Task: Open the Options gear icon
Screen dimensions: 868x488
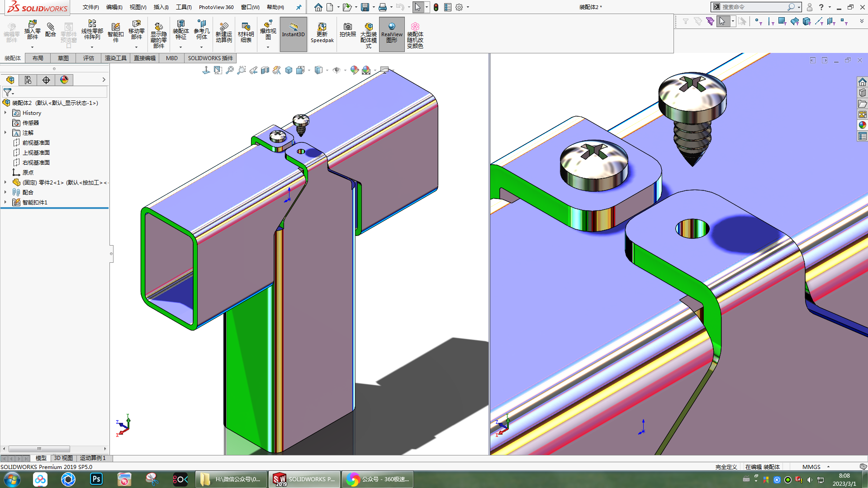Action: (x=459, y=7)
